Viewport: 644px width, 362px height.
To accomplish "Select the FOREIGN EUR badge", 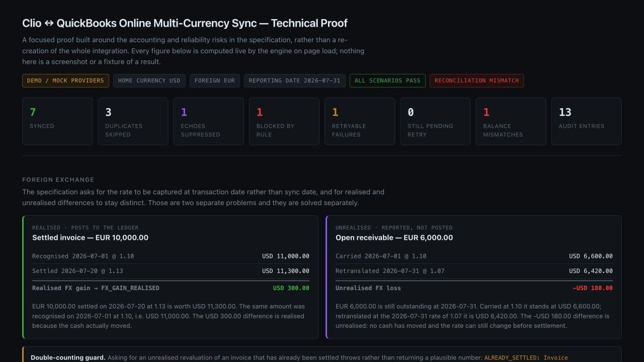I will [214, 80].
